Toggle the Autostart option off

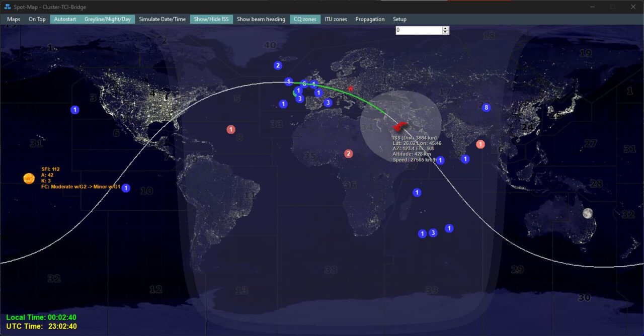(x=65, y=19)
